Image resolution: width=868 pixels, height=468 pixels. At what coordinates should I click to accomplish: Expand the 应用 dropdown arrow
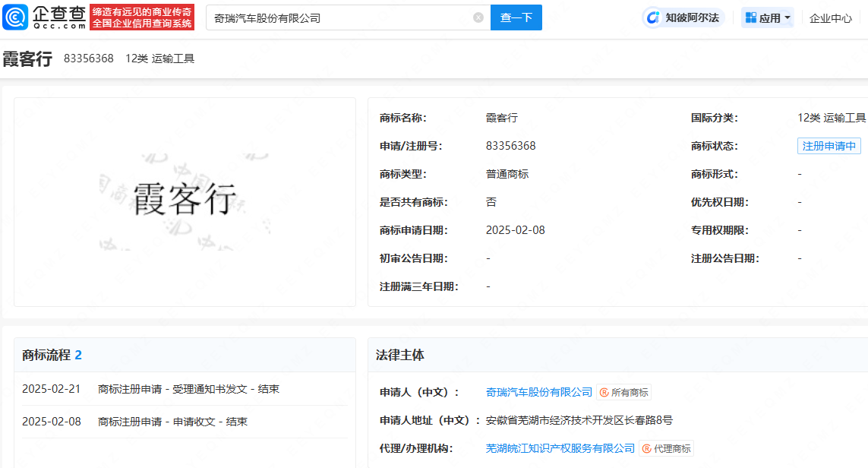tap(788, 17)
